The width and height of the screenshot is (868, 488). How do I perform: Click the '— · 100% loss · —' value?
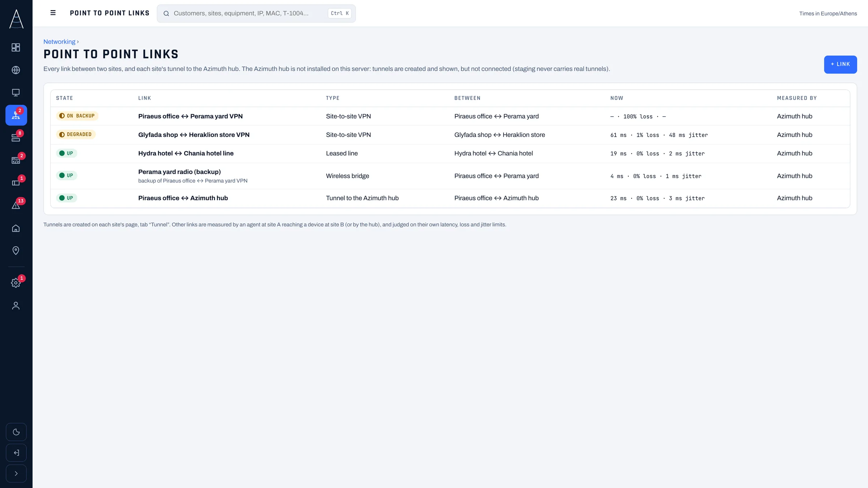coord(638,117)
